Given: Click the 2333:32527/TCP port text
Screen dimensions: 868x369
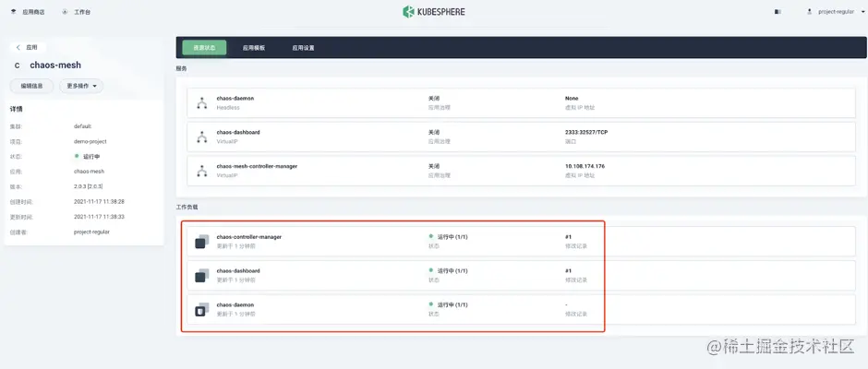Looking at the screenshot, I should point(586,133).
